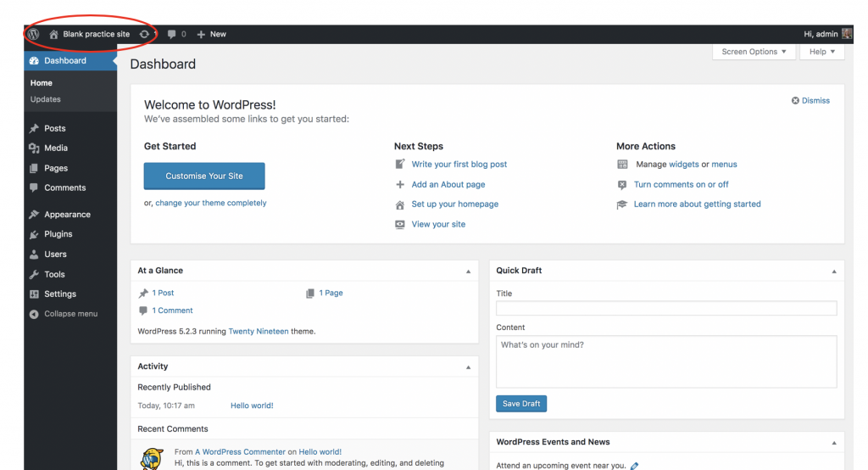Click the Tools wrench icon in sidebar
The image size is (868, 470).
34,274
